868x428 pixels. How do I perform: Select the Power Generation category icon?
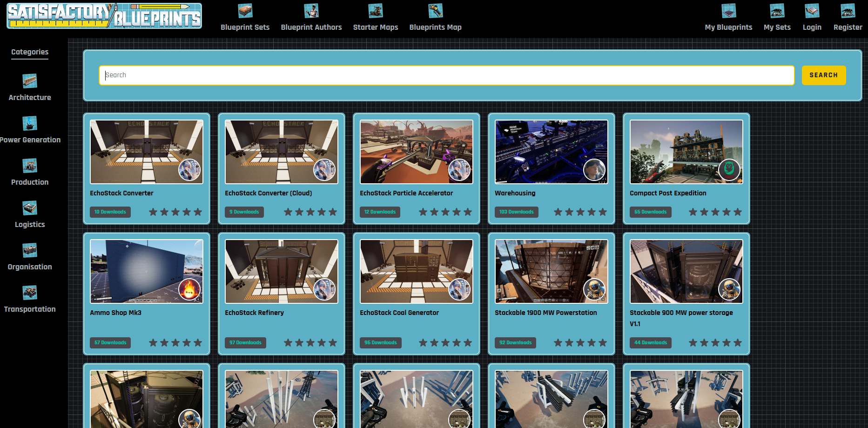[x=30, y=123]
